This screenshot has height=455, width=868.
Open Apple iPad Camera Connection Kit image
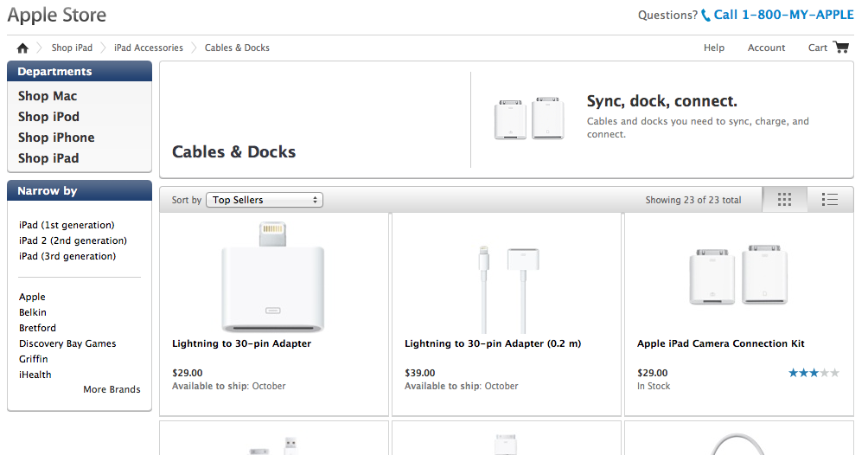738,274
